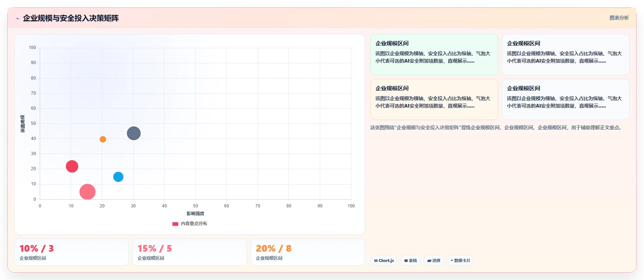
Task: Click the rotated y-axis title label
Action: point(23,124)
